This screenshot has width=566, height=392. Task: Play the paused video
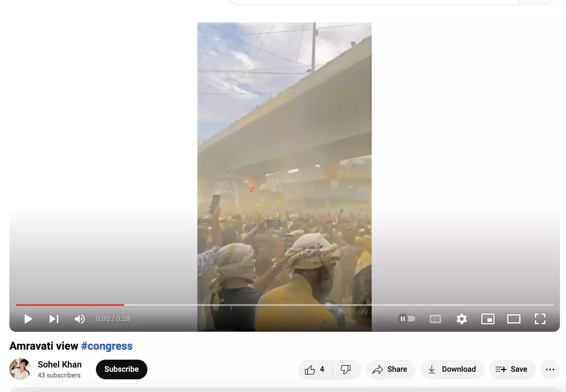tap(28, 319)
